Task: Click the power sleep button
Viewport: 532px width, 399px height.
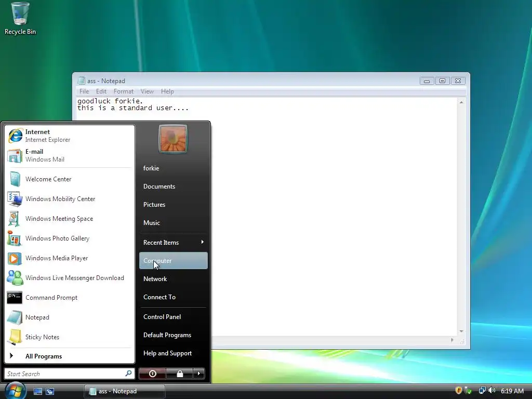Action: (152, 374)
